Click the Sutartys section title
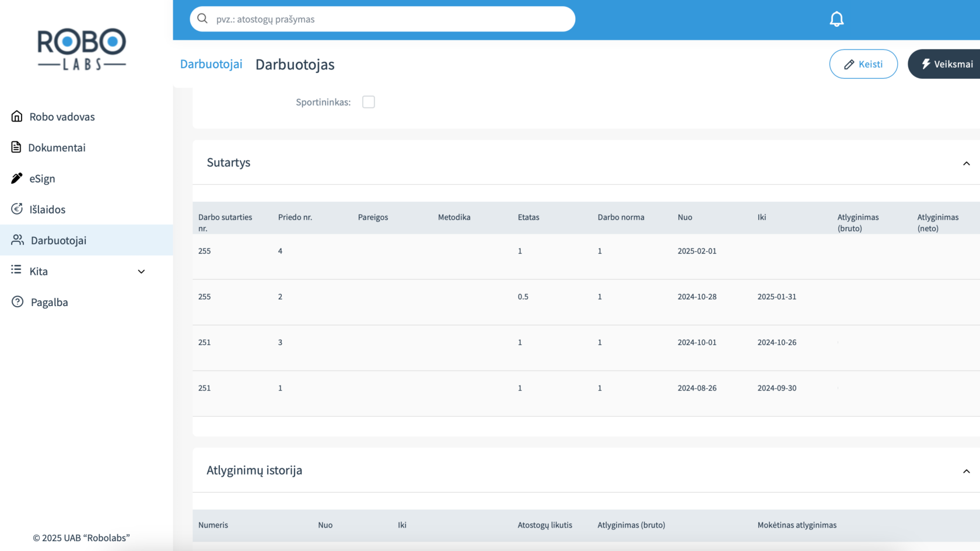The height and width of the screenshot is (551, 980). coord(229,163)
